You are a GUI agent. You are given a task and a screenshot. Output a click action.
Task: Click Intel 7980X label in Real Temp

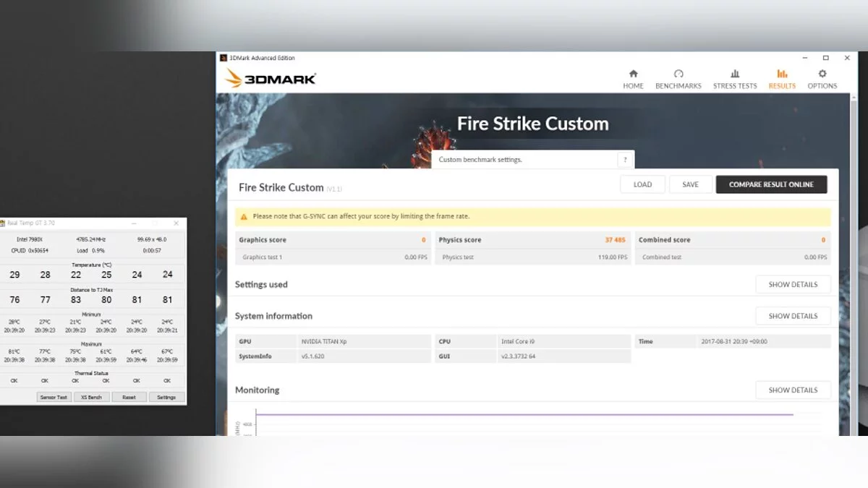(x=30, y=239)
